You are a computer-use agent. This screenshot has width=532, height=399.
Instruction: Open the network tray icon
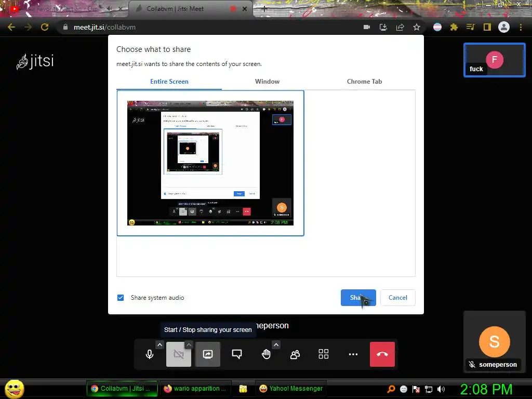click(429, 389)
